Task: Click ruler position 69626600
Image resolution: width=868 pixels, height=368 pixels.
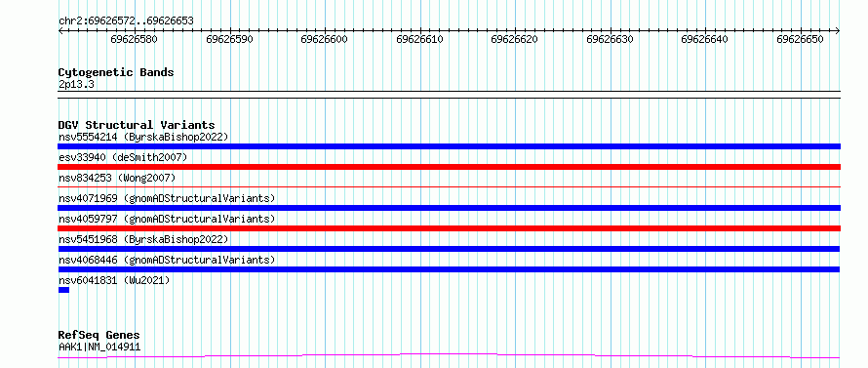Action: [x=325, y=39]
